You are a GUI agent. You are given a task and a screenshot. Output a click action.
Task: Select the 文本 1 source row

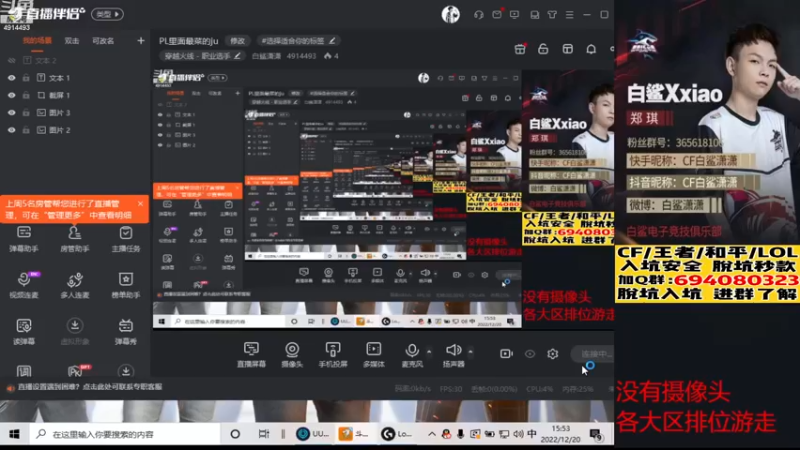point(75,78)
